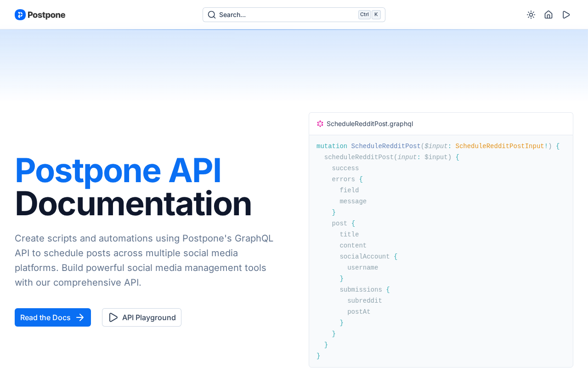Click the 'message' field in code
Viewport: 588px width, 368px height.
[353, 201]
